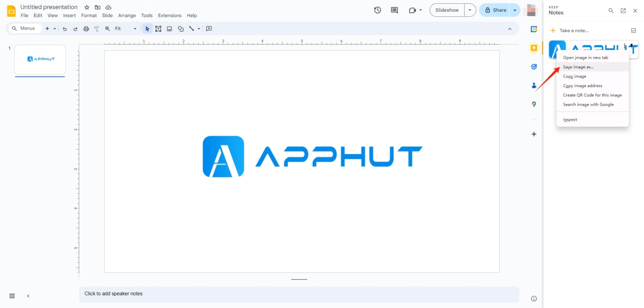Open the Line tool dropdown arrow

pyautogui.click(x=198, y=28)
